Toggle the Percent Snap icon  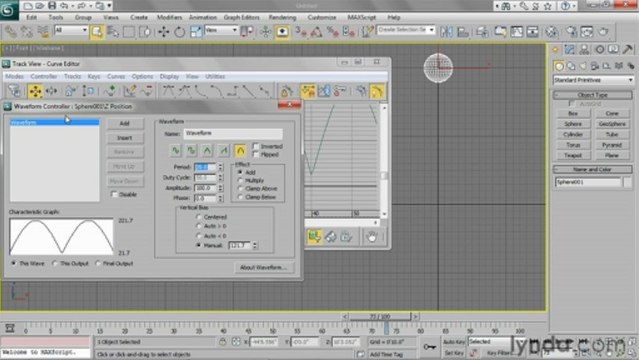[333, 31]
